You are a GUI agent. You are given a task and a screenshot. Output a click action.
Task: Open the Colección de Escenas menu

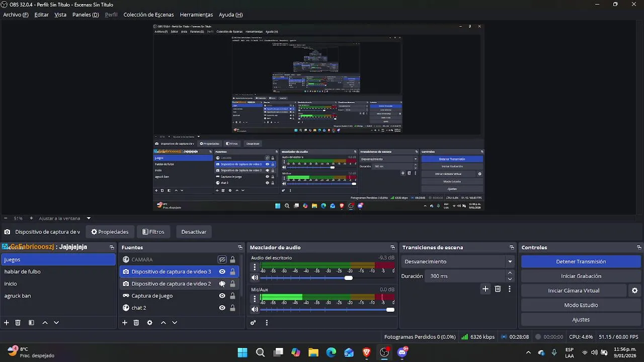[x=148, y=15]
